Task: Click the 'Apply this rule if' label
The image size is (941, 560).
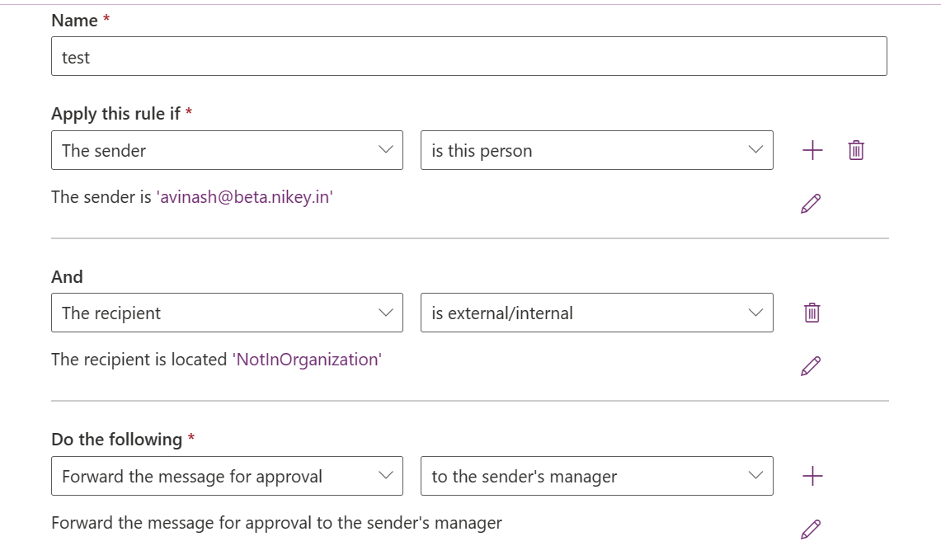Action: pyautogui.click(x=115, y=114)
